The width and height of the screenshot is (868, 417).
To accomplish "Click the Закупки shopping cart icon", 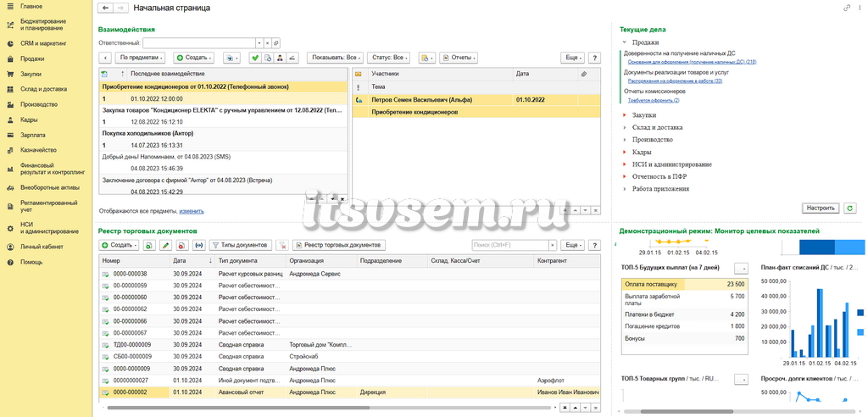I will [x=10, y=74].
